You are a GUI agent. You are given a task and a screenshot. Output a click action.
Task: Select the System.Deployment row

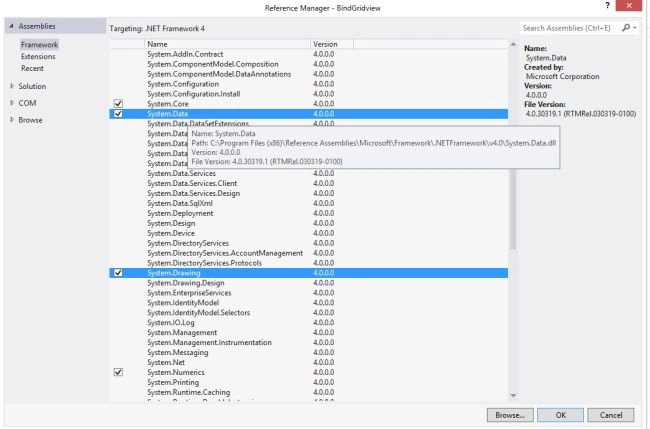point(308,213)
